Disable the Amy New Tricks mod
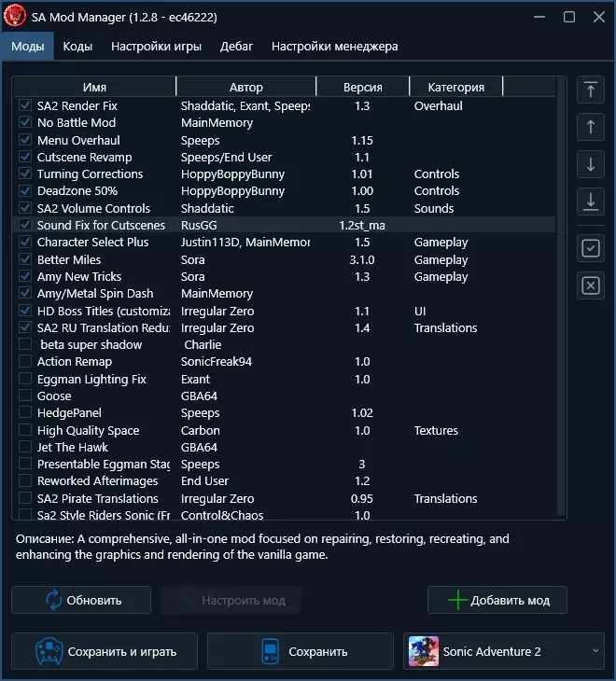The image size is (616, 681). (25, 276)
